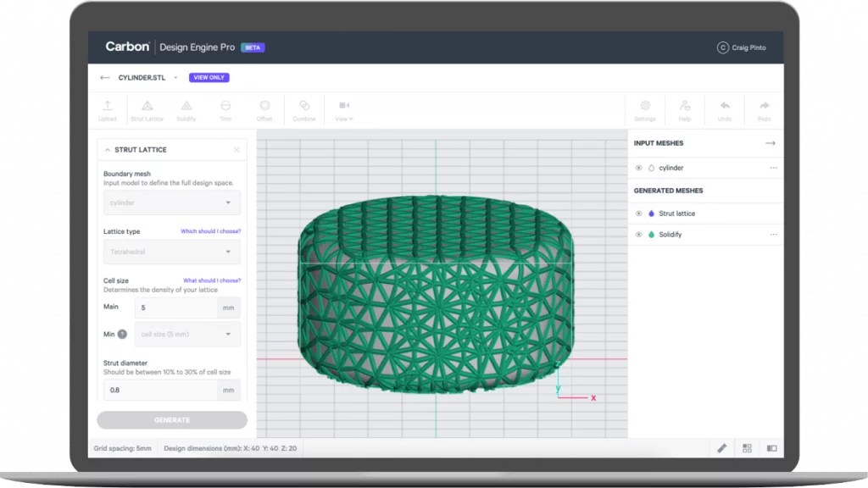Image resolution: width=868 pixels, height=488 pixels.
Task: Click the pencil edit icon in status bar
Action: [722, 448]
